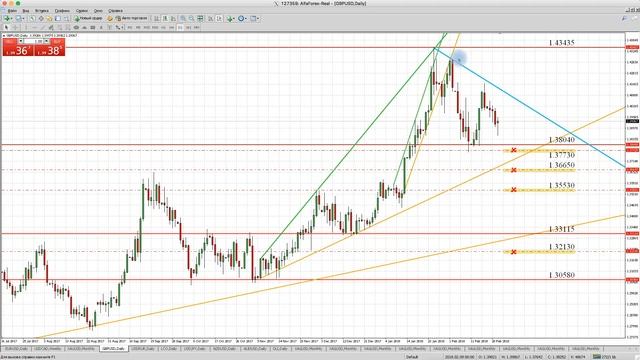Select the equidistant channel tool
640x360 pixels.
[x=51, y=27]
